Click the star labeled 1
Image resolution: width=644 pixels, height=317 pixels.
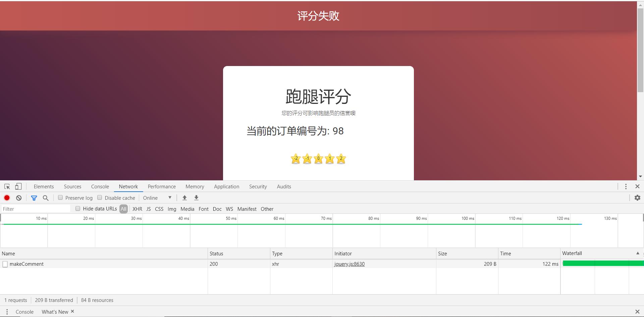330,158
